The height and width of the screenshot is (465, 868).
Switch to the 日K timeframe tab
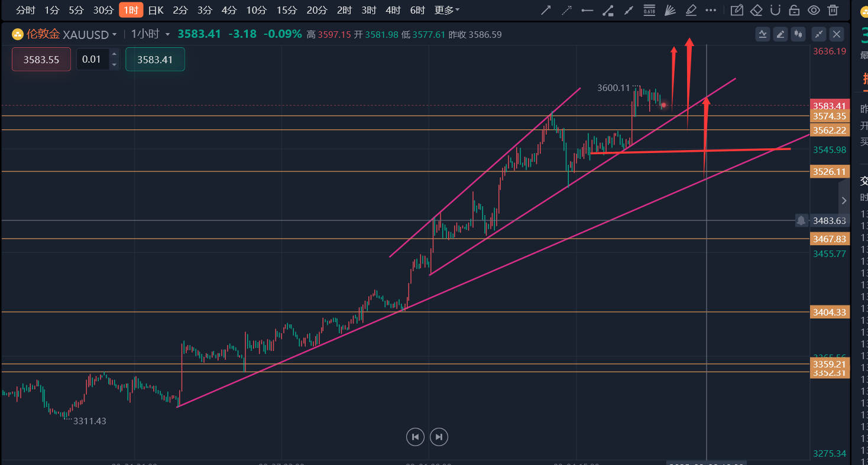point(156,10)
